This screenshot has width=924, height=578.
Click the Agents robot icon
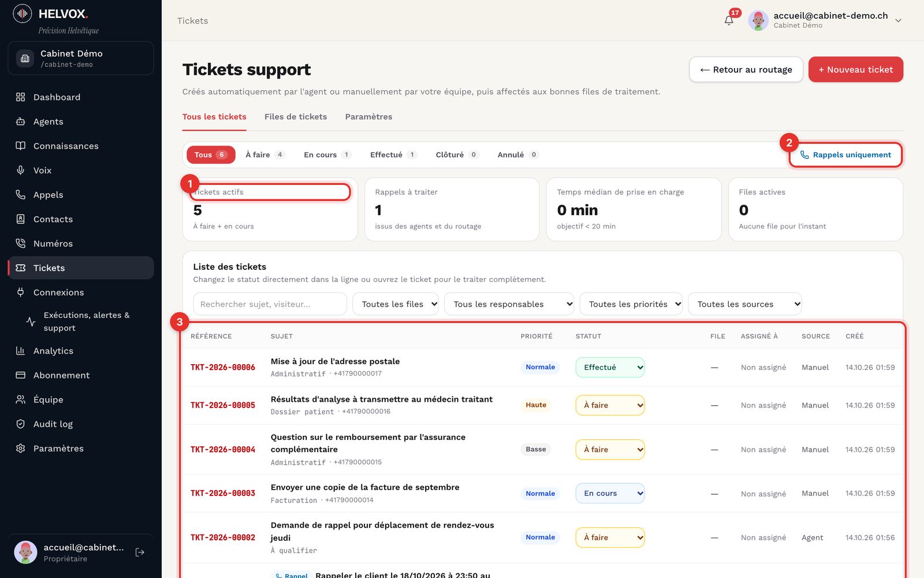[x=21, y=121]
